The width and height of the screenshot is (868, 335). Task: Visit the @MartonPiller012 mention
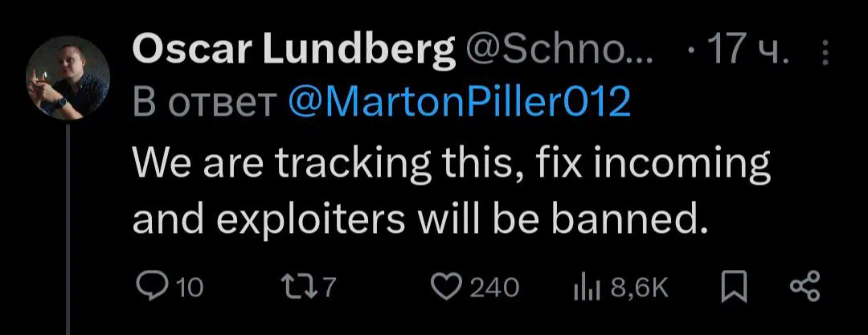460,102
